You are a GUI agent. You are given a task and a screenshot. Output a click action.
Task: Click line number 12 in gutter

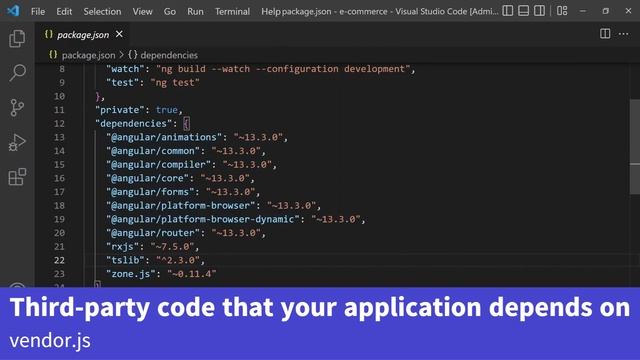(59, 123)
